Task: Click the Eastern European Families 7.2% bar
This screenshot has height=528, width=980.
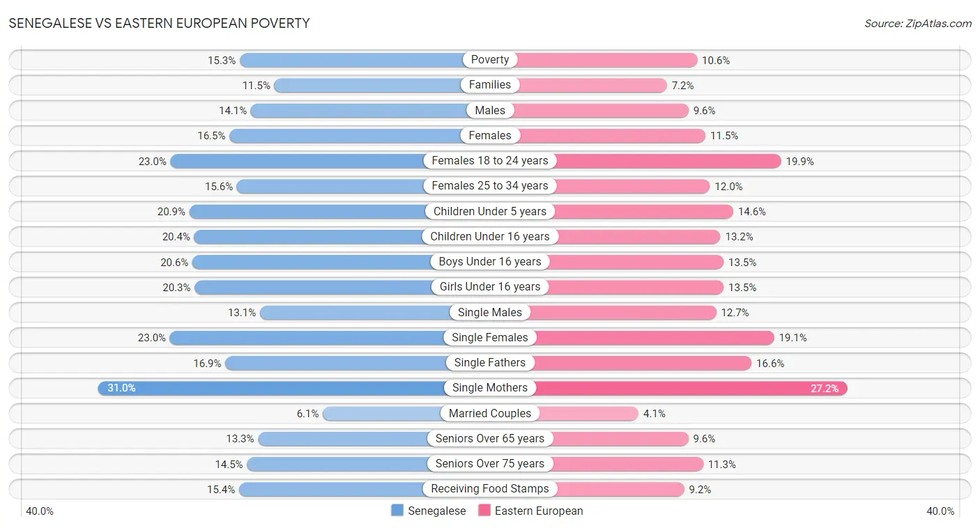Action: [x=592, y=85]
